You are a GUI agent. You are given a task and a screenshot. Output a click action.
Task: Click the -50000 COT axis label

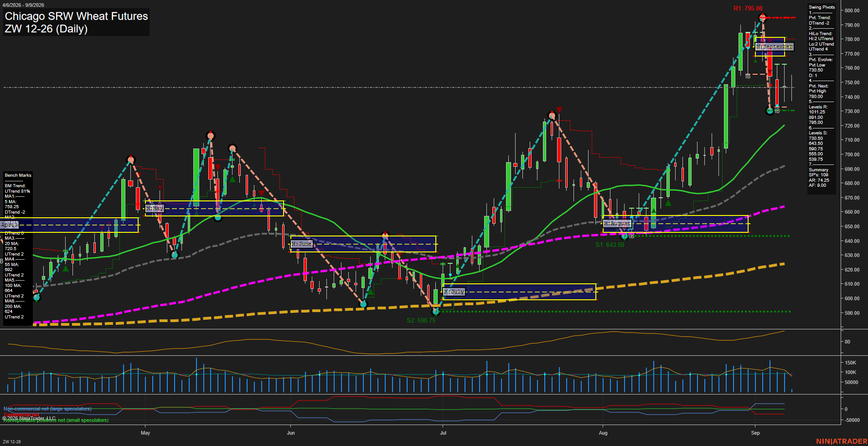852,420
